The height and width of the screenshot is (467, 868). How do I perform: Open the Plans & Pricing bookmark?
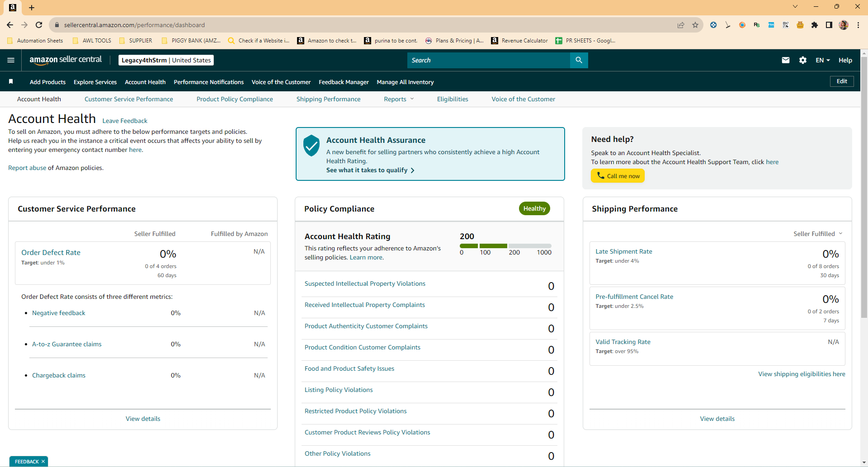pyautogui.click(x=454, y=40)
